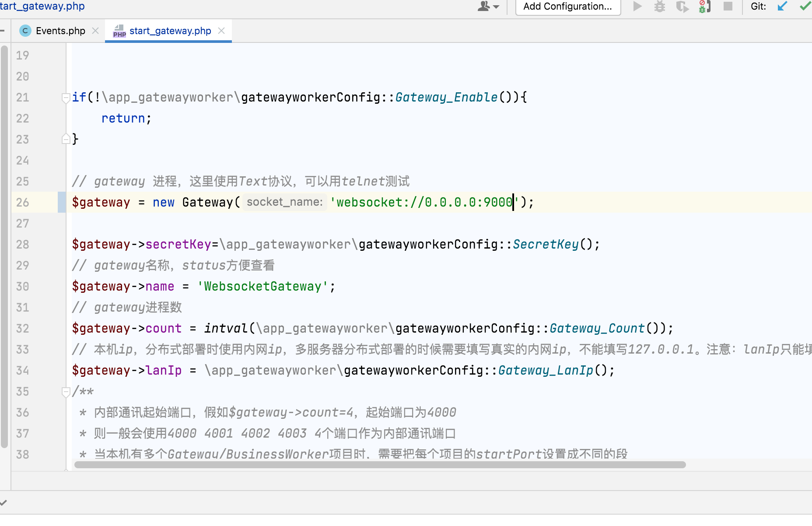This screenshot has width=812, height=526.
Task: Click the Stop square icon
Action: click(728, 7)
